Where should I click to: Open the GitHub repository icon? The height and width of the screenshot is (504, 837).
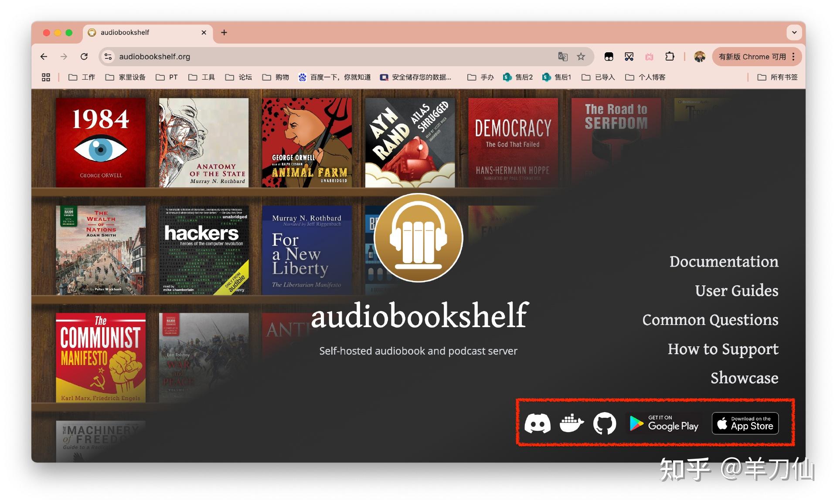tap(605, 423)
